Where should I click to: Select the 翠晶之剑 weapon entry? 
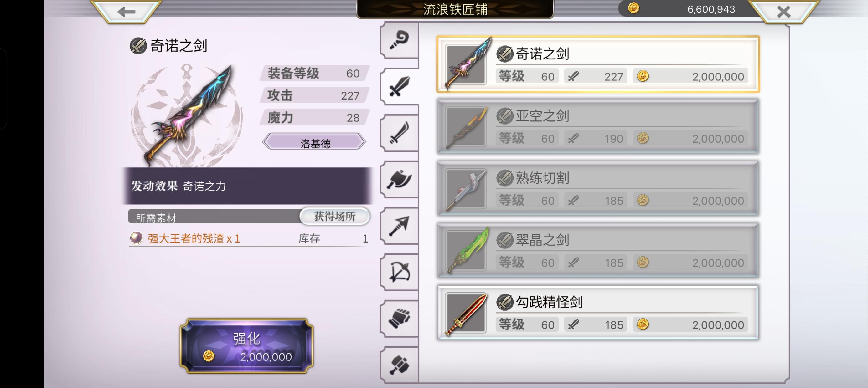tap(598, 251)
